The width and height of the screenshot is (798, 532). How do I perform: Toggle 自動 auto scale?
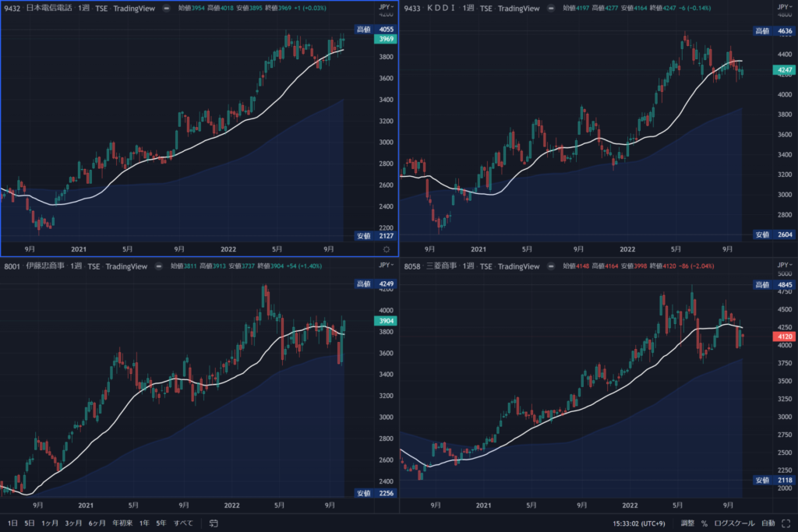point(768,523)
